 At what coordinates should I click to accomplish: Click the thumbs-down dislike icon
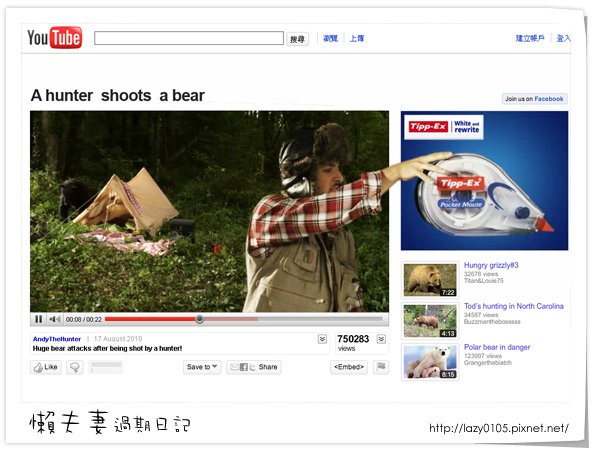tap(75, 367)
